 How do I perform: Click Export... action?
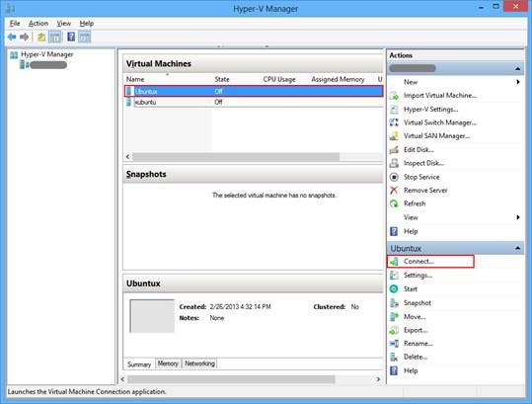(416, 330)
